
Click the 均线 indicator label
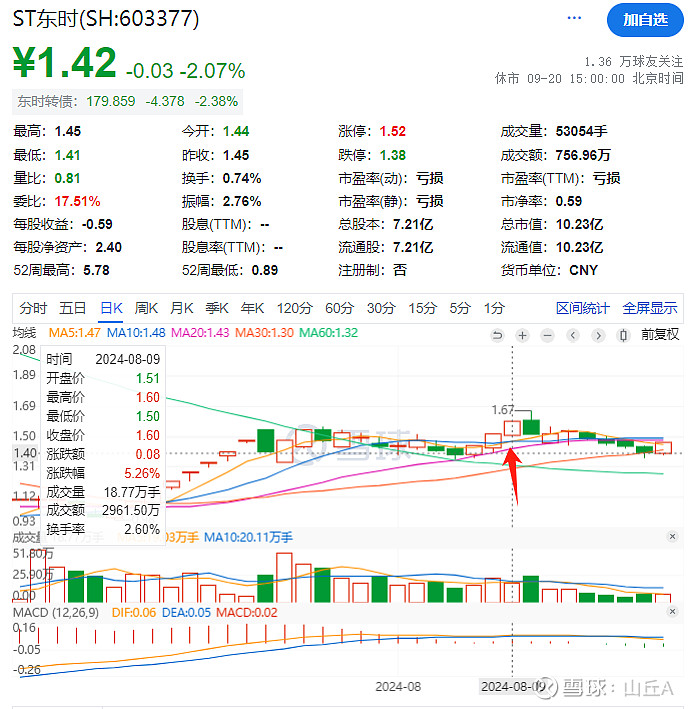[x=24, y=333]
